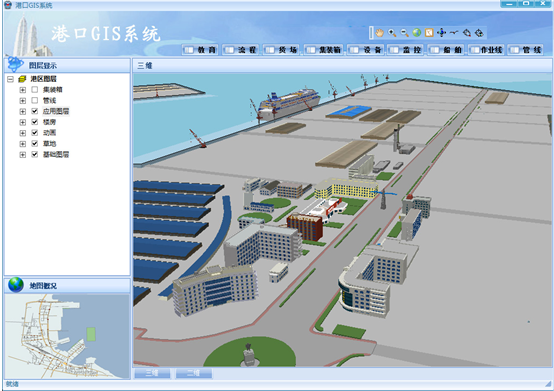
Task: Click the orange framed map icon
Action: pyautogui.click(x=429, y=33)
